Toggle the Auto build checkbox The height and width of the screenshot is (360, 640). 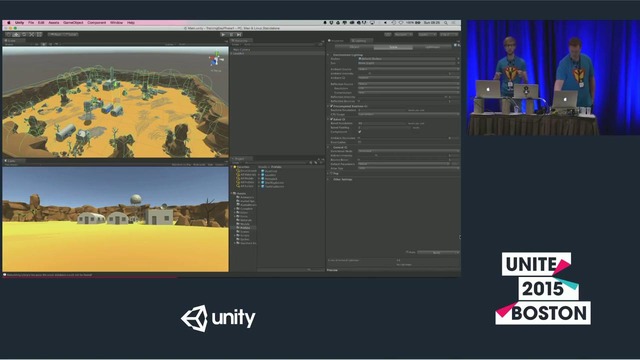pos(407,252)
